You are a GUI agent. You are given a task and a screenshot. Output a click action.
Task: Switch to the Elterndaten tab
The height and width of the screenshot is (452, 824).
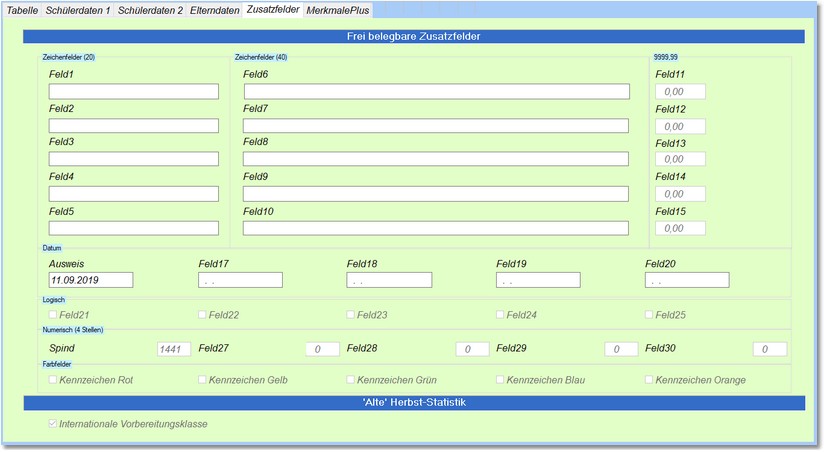[x=214, y=9]
